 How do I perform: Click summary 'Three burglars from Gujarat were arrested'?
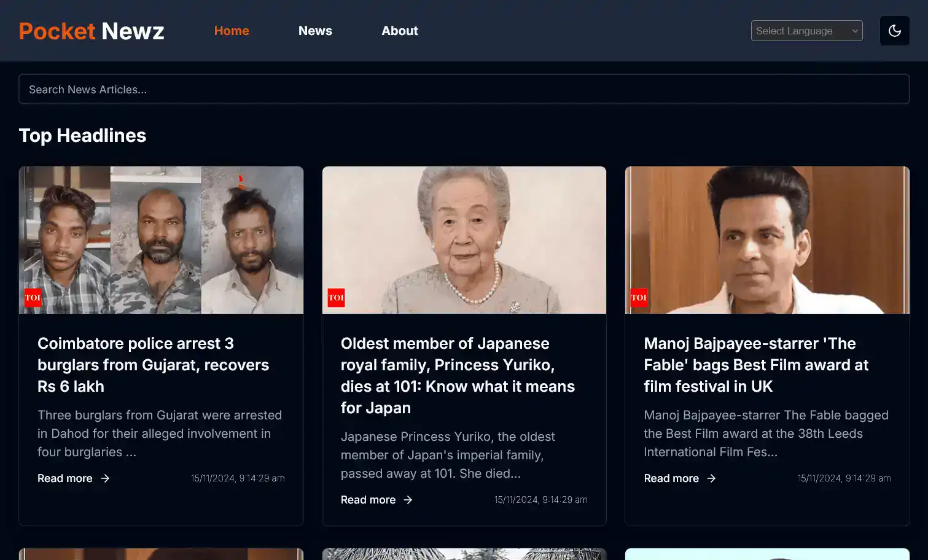pyautogui.click(x=160, y=434)
